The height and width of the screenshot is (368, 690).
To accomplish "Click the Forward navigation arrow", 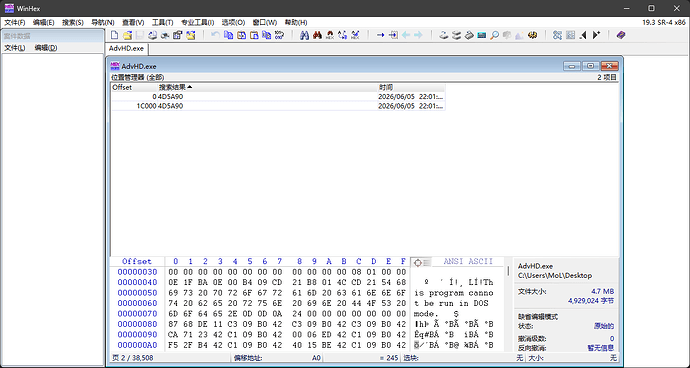I will (x=418, y=35).
